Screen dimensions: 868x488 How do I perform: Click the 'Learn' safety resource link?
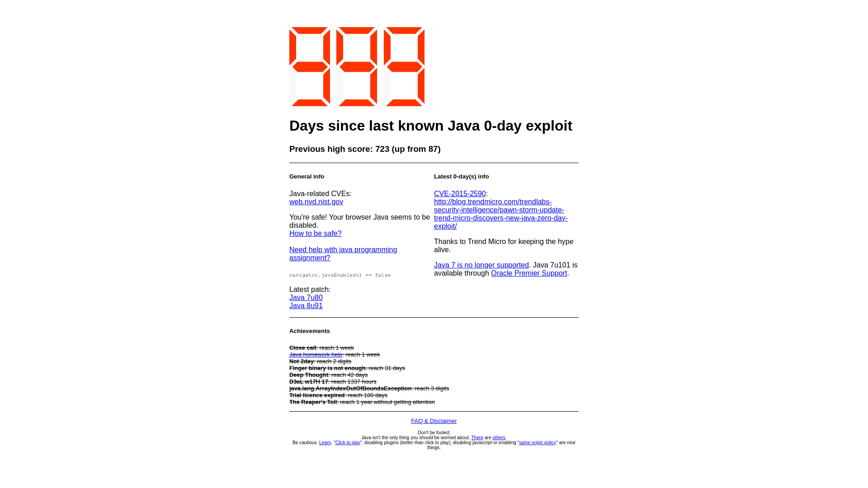tap(325, 443)
